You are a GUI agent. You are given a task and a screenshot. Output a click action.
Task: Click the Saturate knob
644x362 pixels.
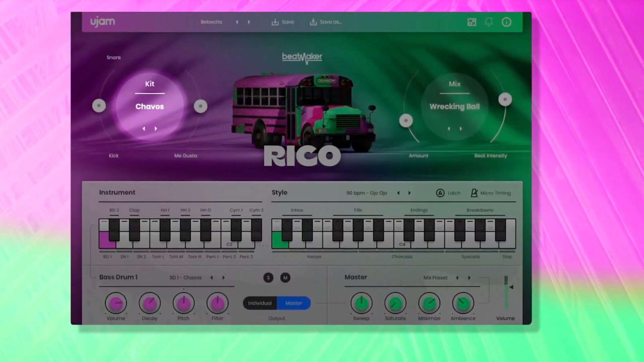[x=395, y=303]
